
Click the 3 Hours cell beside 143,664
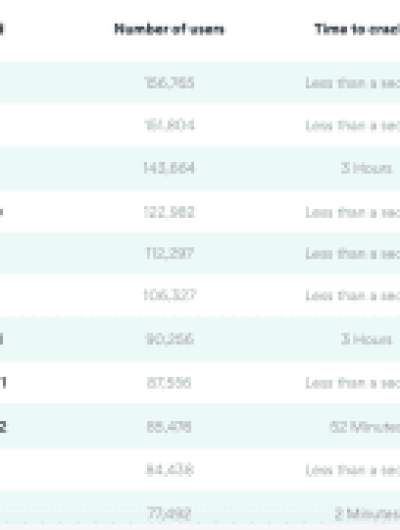point(367,168)
